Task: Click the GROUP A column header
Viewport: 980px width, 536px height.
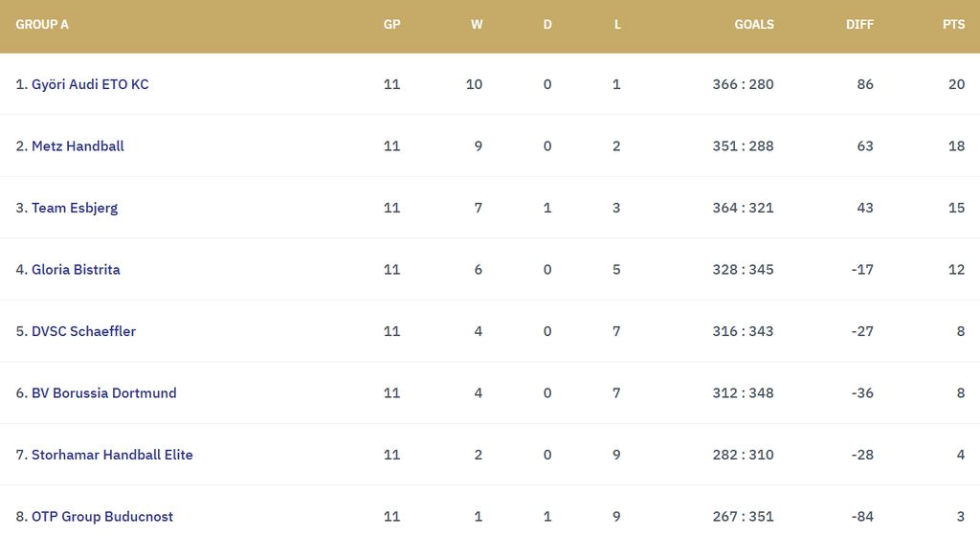Action: click(x=42, y=25)
